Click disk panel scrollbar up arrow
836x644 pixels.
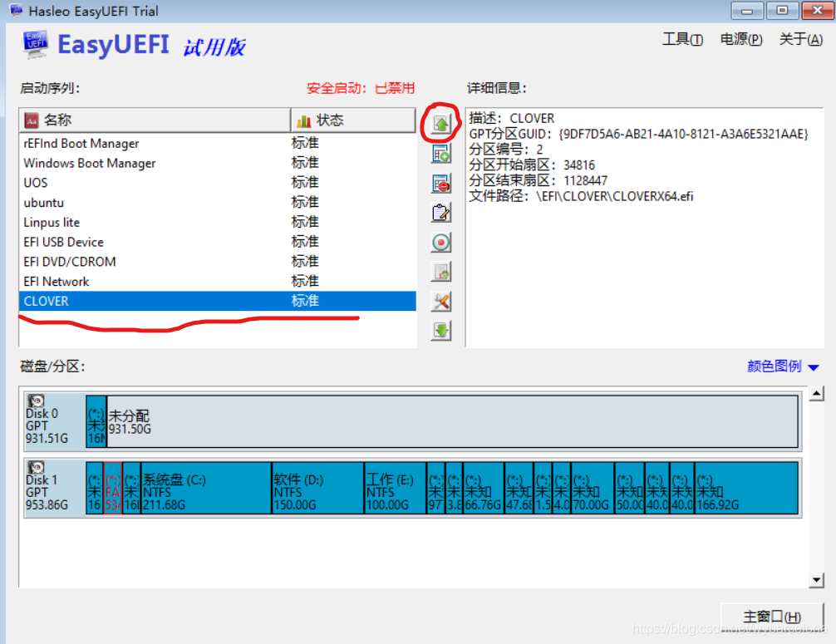pos(816,394)
